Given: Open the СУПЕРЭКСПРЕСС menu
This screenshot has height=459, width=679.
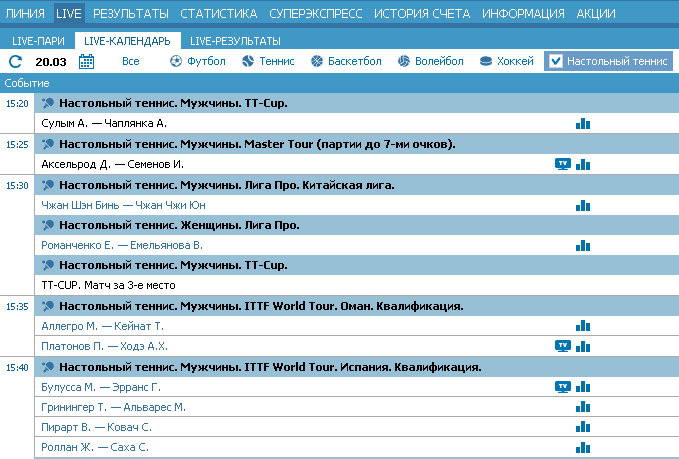Looking at the screenshot, I should 316,13.
